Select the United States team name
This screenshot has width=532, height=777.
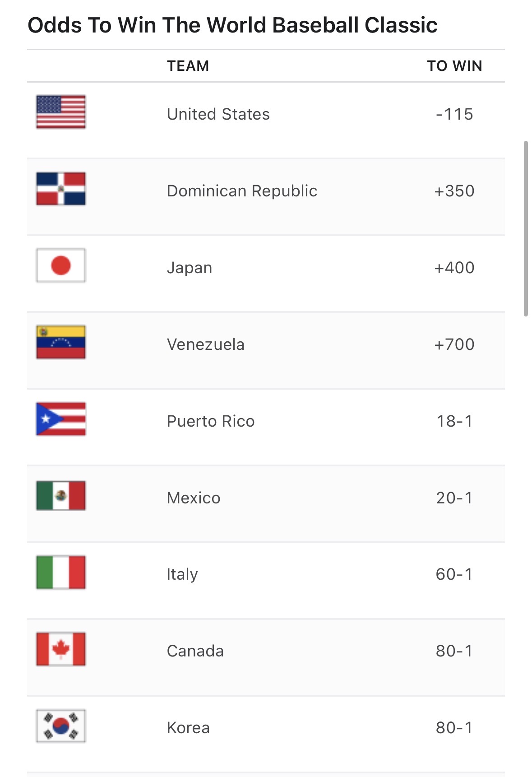click(218, 114)
